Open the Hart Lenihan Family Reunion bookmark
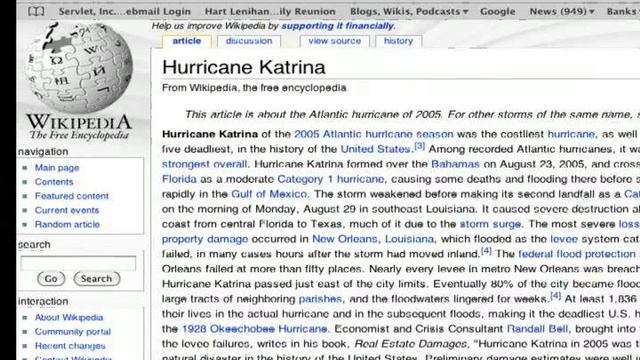This screenshot has width=640, height=360. (x=270, y=11)
